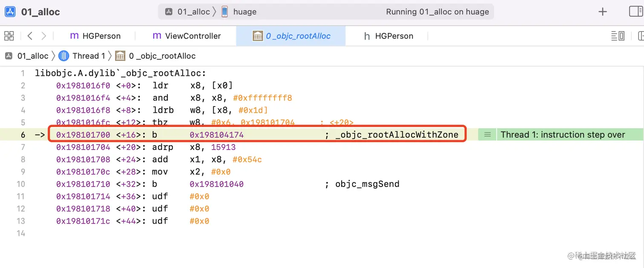Switch to the HGPerson header tab
The width and height of the screenshot is (644, 268).
pos(388,36)
